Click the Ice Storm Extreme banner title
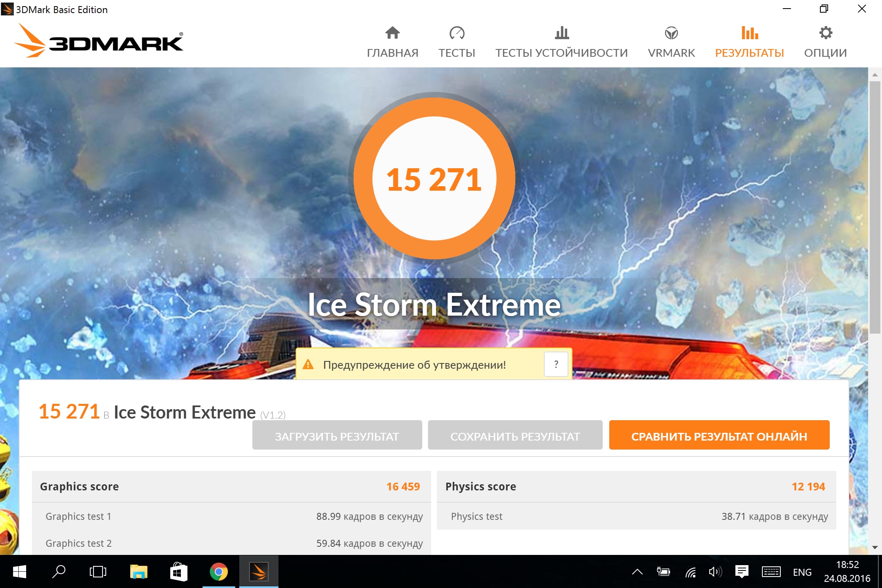The width and height of the screenshot is (882, 588). pos(434,305)
